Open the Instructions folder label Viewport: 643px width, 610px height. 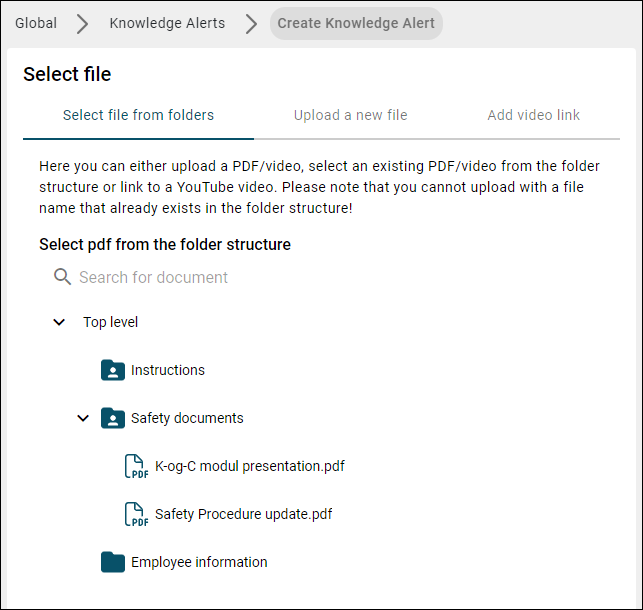tap(168, 370)
